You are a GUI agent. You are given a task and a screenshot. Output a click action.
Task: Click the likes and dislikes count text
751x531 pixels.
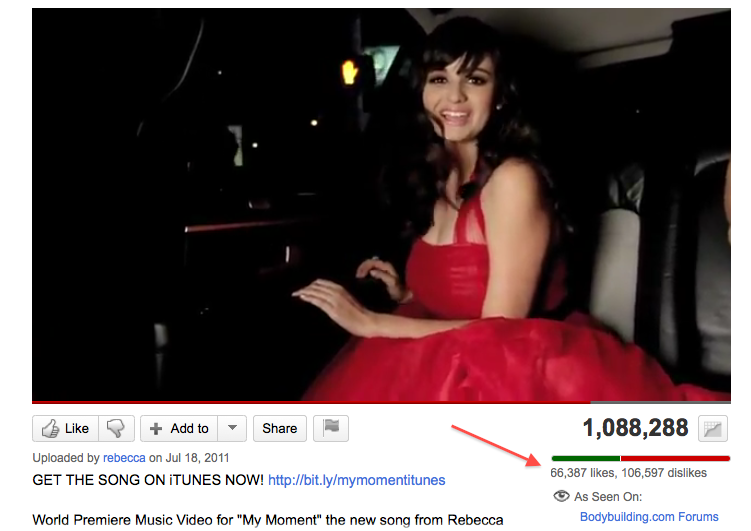coord(628,473)
